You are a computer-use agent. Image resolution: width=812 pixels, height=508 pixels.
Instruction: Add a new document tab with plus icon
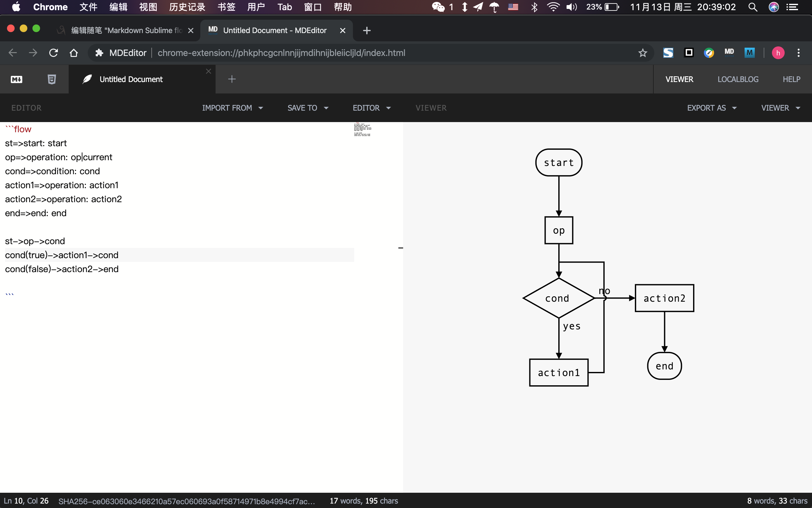click(x=231, y=79)
